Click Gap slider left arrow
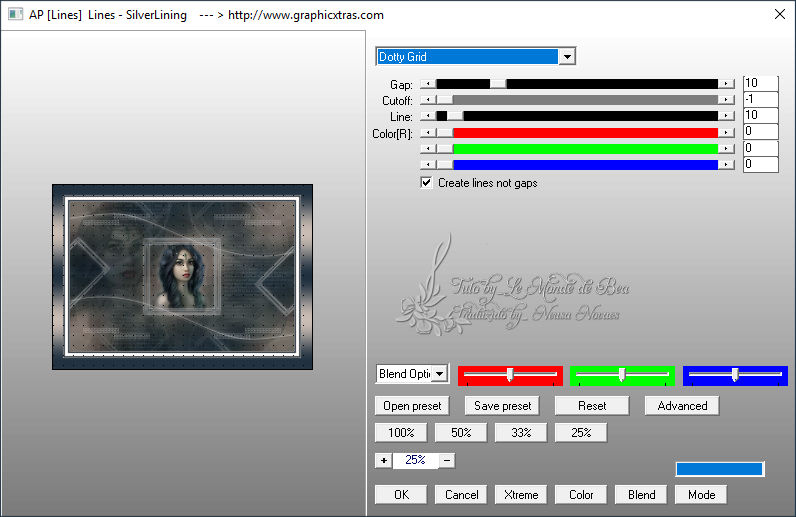Screen dimensions: 796x517 click(428, 84)
